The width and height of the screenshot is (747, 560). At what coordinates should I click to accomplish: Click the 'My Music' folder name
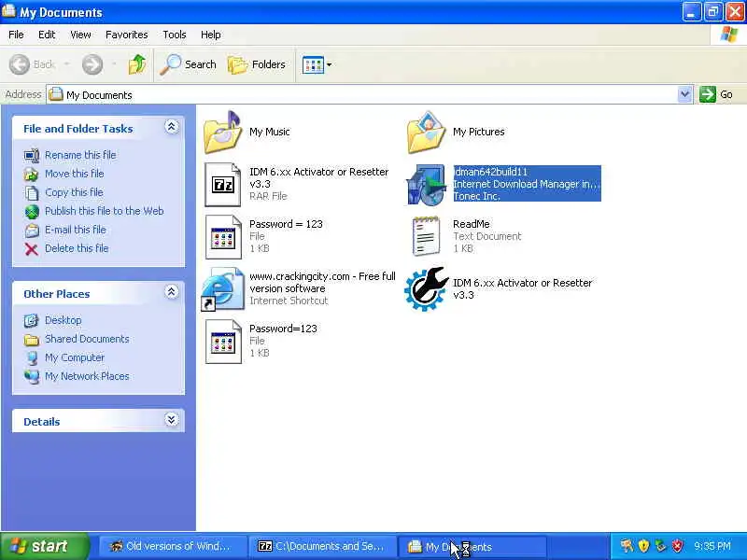(270, 132)
